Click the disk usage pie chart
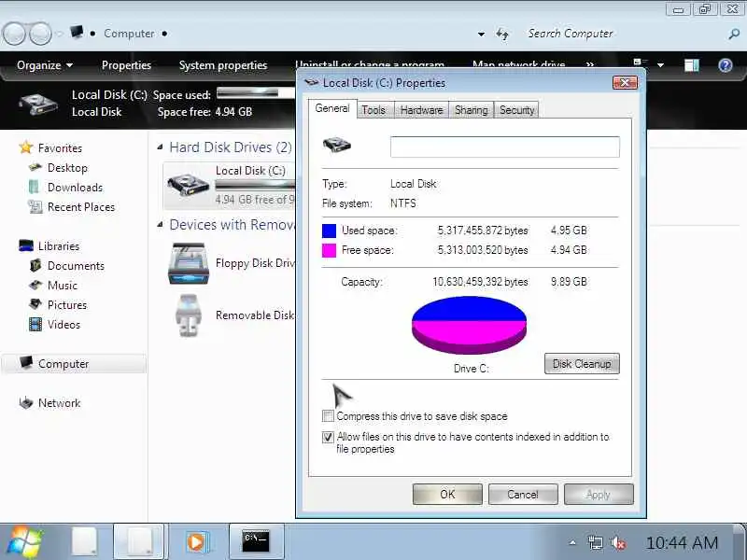 (x=470, y=325)
